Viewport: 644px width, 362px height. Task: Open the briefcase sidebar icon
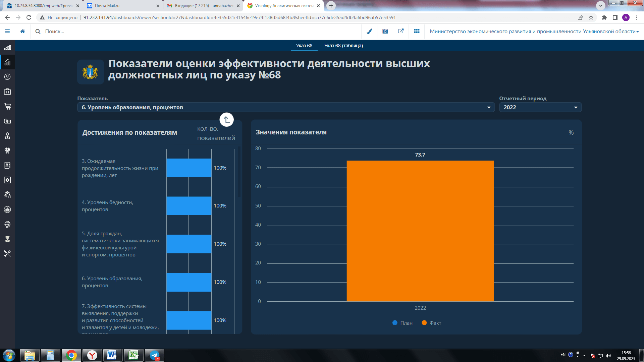coord(7,92)
